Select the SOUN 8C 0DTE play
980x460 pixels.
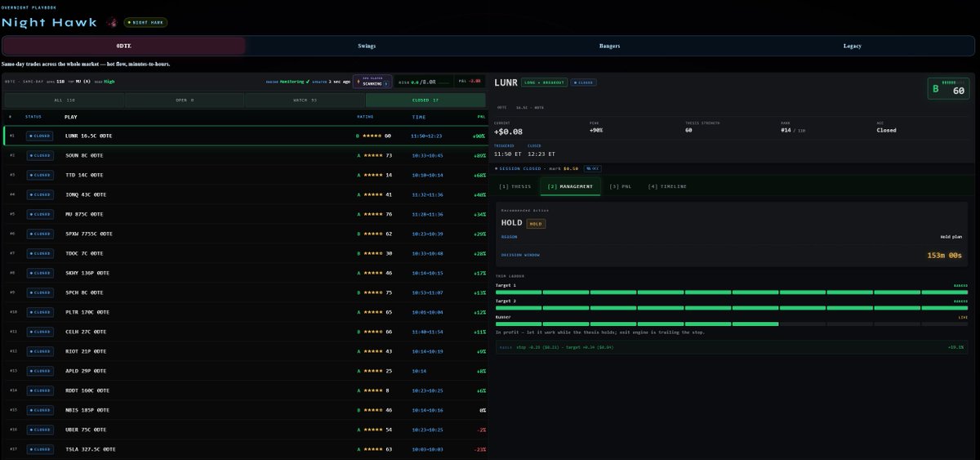point(245,155)
